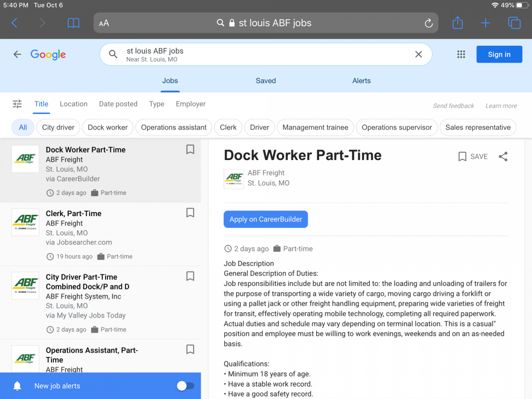
Task: Click the Google logo
Action: tap(48, 54)
